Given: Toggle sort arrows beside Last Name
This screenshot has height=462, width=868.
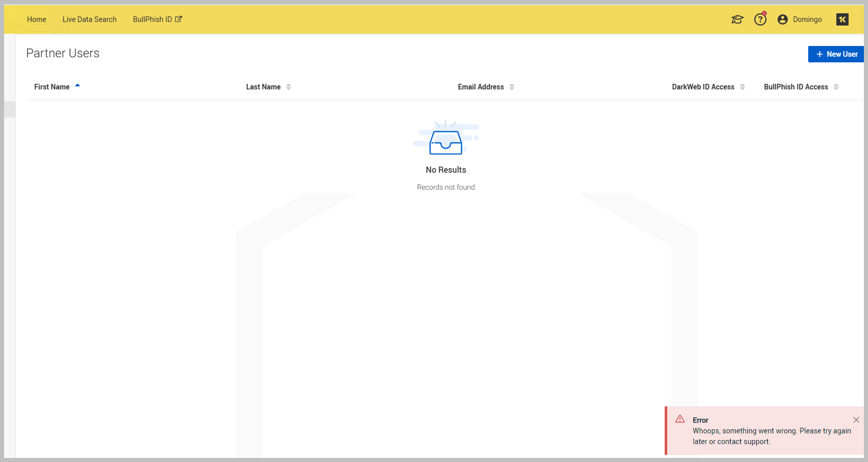Looking at the screenshot, I should tap(289, 87).
